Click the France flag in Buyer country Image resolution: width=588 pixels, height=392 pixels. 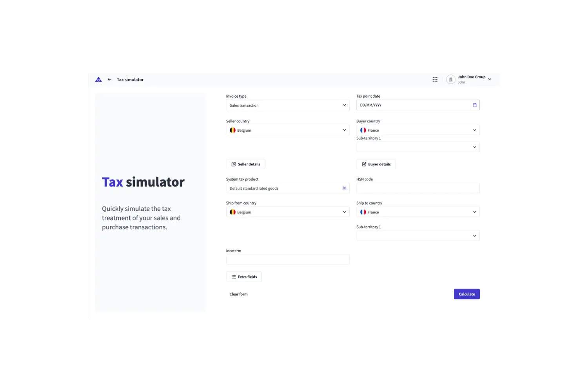click(363, 130)
